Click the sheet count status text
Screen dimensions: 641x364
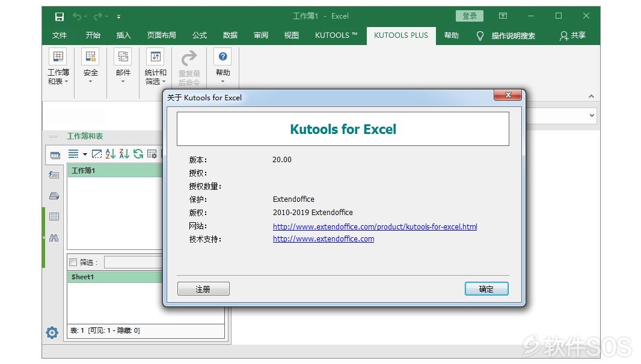pos(105,330)
